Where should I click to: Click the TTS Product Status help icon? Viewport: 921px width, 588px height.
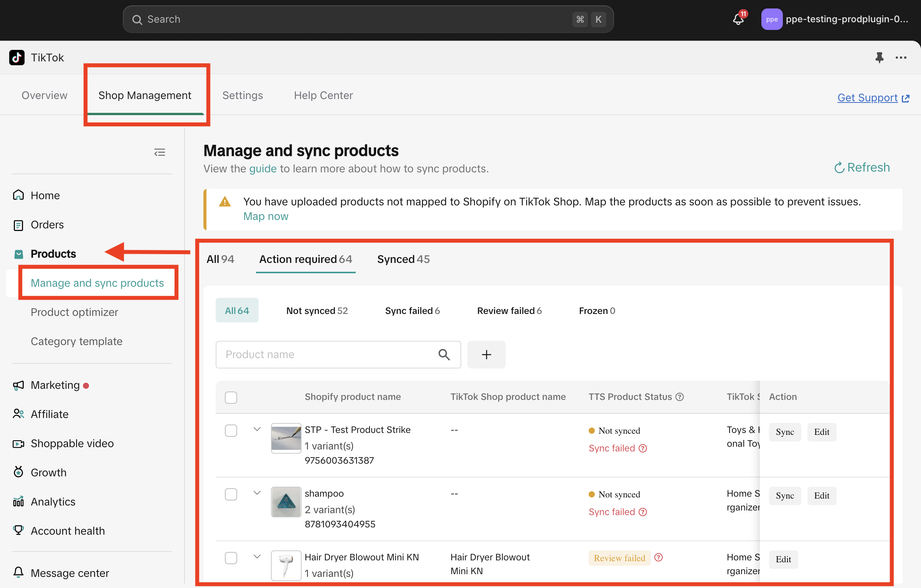click(680, 397)
